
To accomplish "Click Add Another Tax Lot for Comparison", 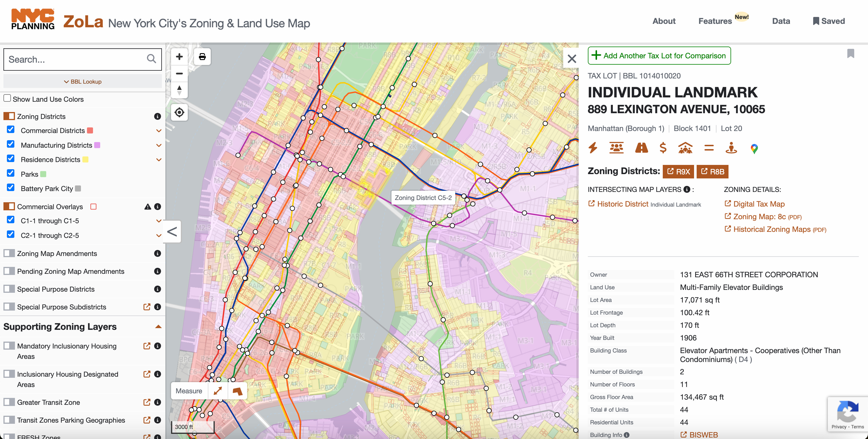I will (x=659, y=56).
